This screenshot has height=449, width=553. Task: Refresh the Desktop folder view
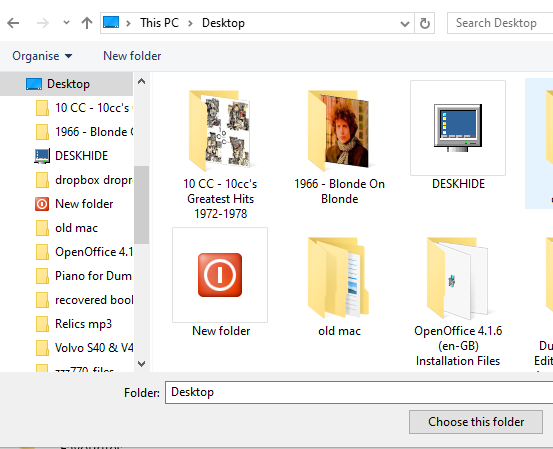click(425, 24)
